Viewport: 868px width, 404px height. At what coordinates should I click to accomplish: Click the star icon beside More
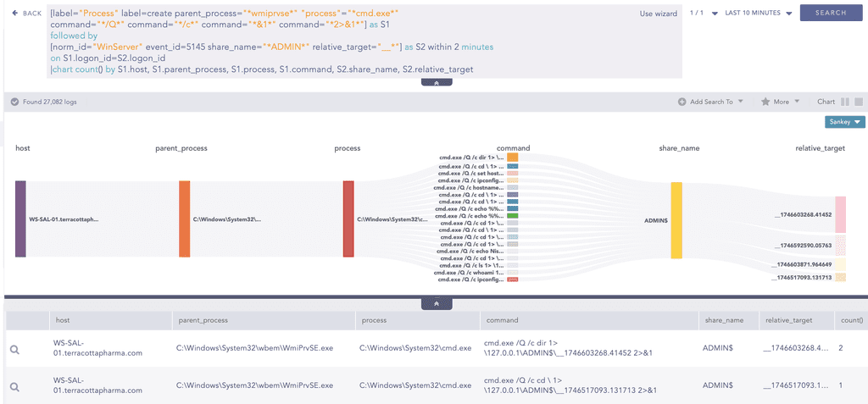(x=765, y=102)
